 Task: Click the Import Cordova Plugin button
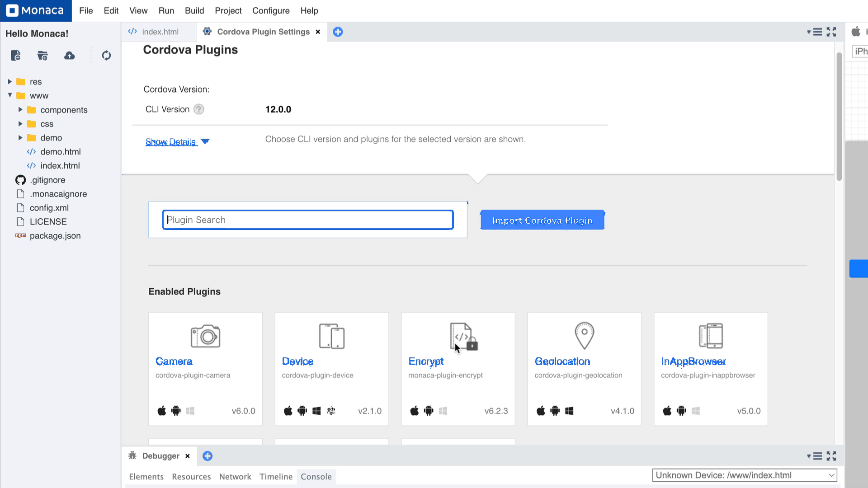pyautogui.click(x=542, y=220)
